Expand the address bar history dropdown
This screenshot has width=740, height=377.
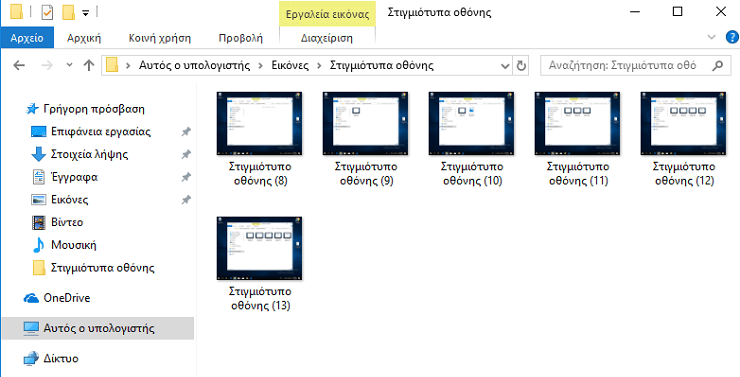(x=505, y=66)
